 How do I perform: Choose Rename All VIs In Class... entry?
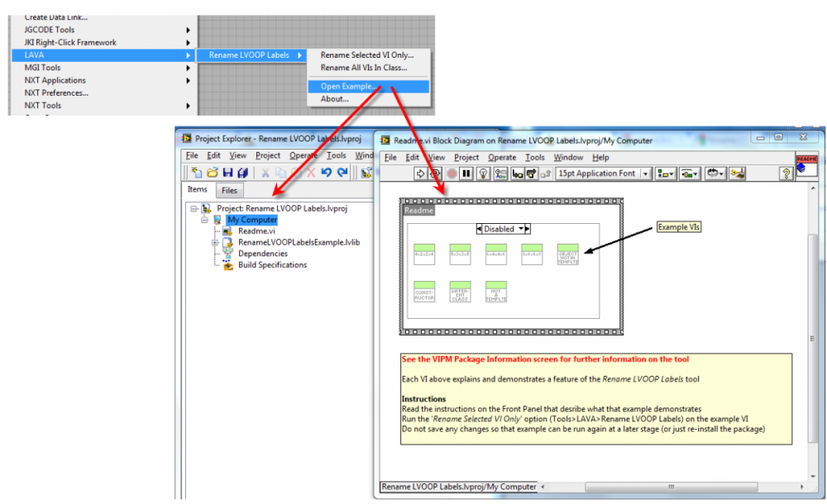coord(368,68)
